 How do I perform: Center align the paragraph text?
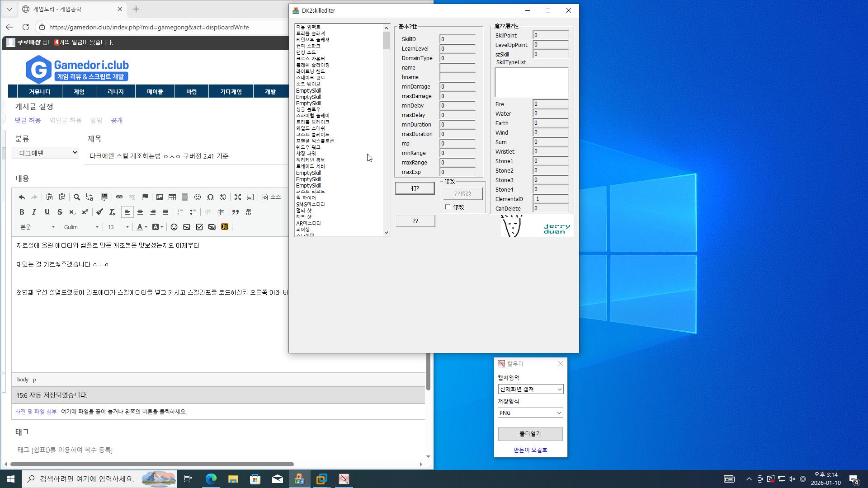click(x=140, y=212)
